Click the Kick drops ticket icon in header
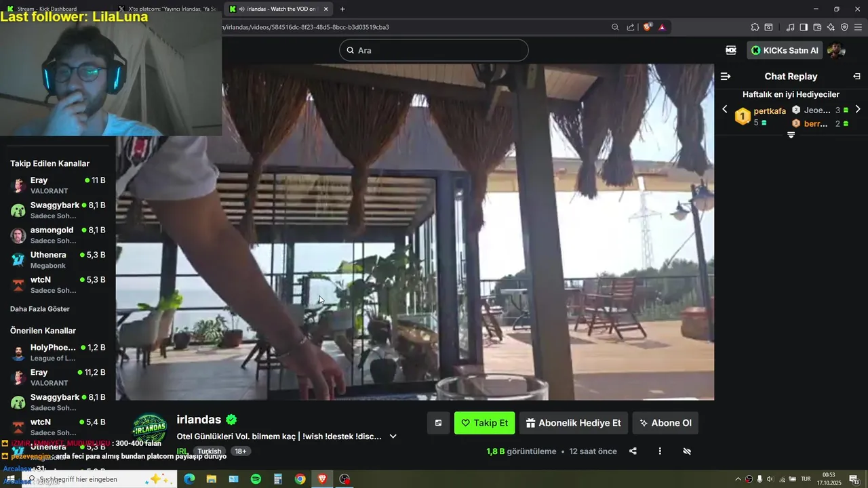 731,50
